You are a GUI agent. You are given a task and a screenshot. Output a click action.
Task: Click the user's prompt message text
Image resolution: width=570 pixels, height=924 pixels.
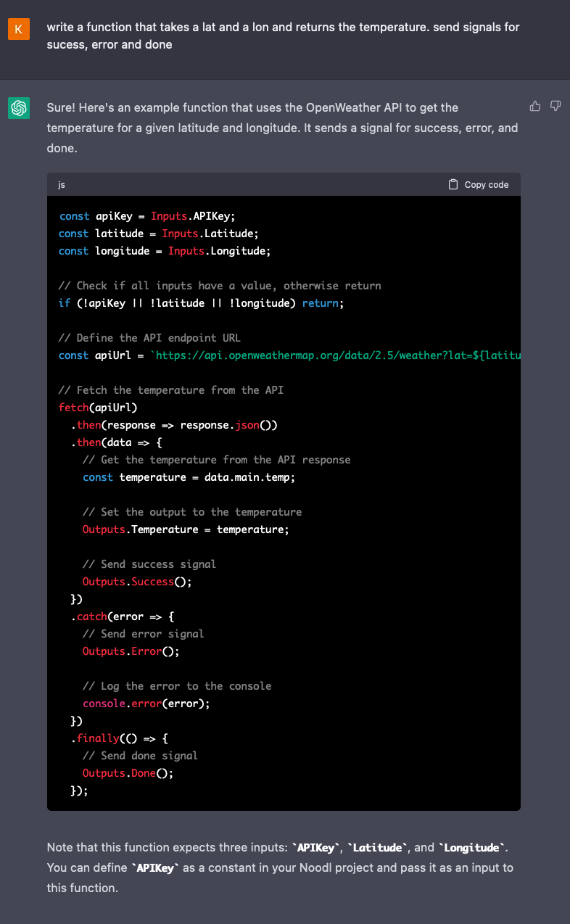pos(283,36)
